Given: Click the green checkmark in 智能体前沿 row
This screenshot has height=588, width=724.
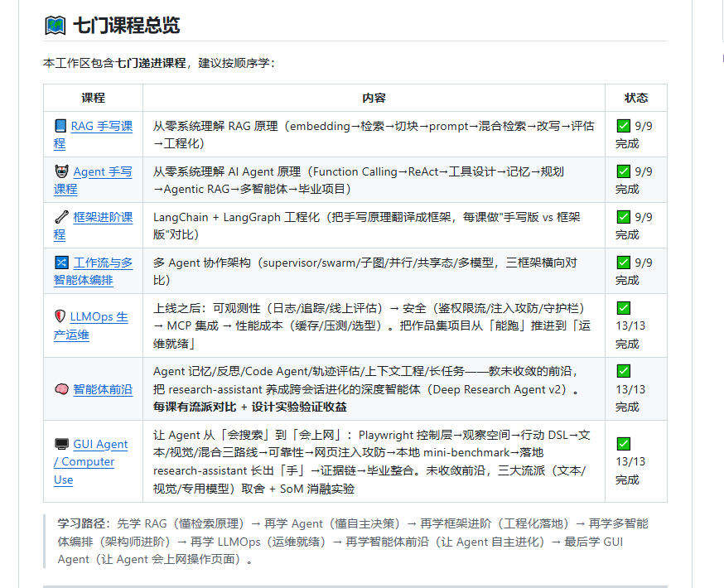Looking at the screenshot, I should pyautogui.click(x=623, y=371).
